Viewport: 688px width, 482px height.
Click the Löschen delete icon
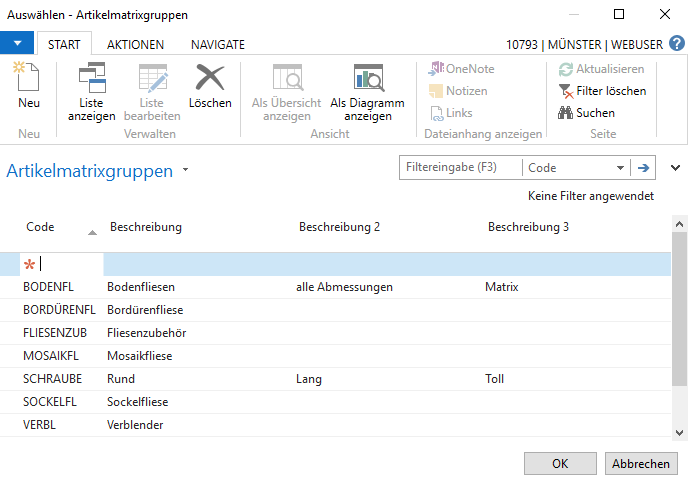pyautogui.click(x=210, y=78)
